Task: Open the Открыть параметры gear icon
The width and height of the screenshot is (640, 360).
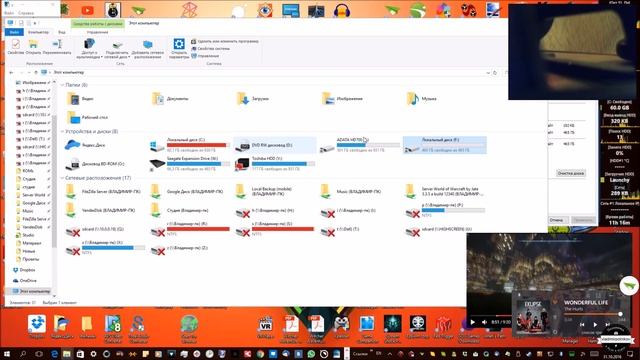Action: tap(179, 49)
